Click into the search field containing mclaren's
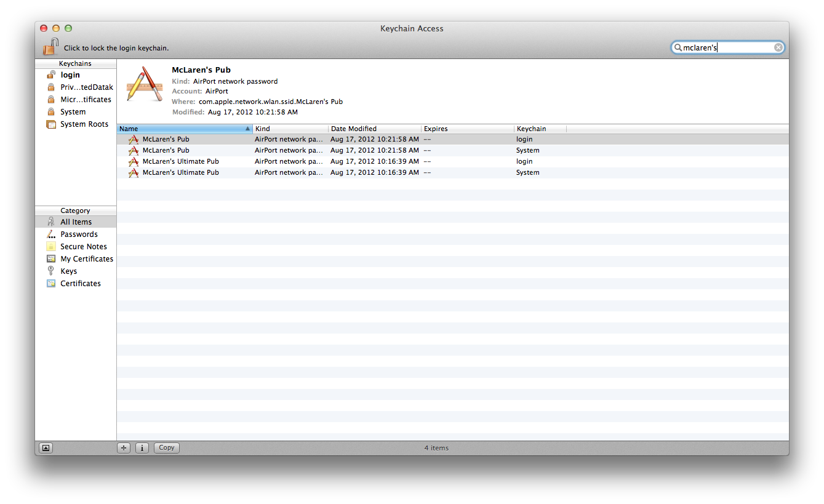Screen dimensions: 824x504 coord(727,47)
